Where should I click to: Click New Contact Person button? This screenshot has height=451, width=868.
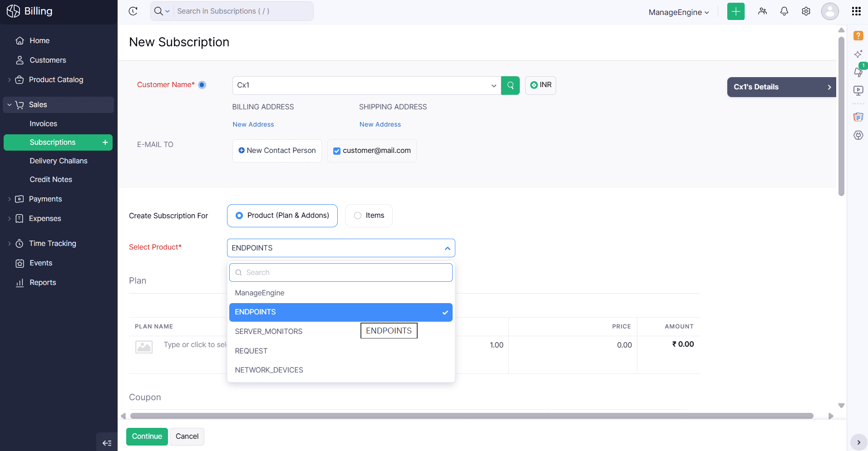click(x=277, y=151)
